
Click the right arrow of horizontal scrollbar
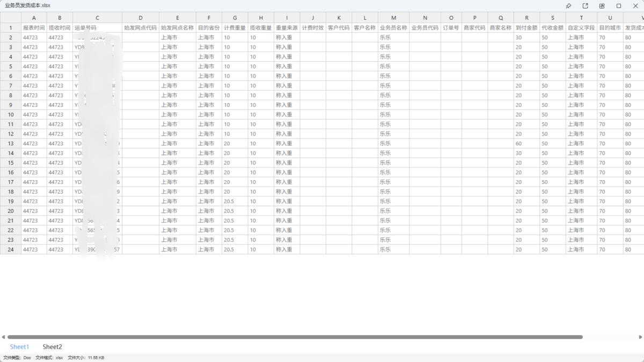(x=641, y=337)
